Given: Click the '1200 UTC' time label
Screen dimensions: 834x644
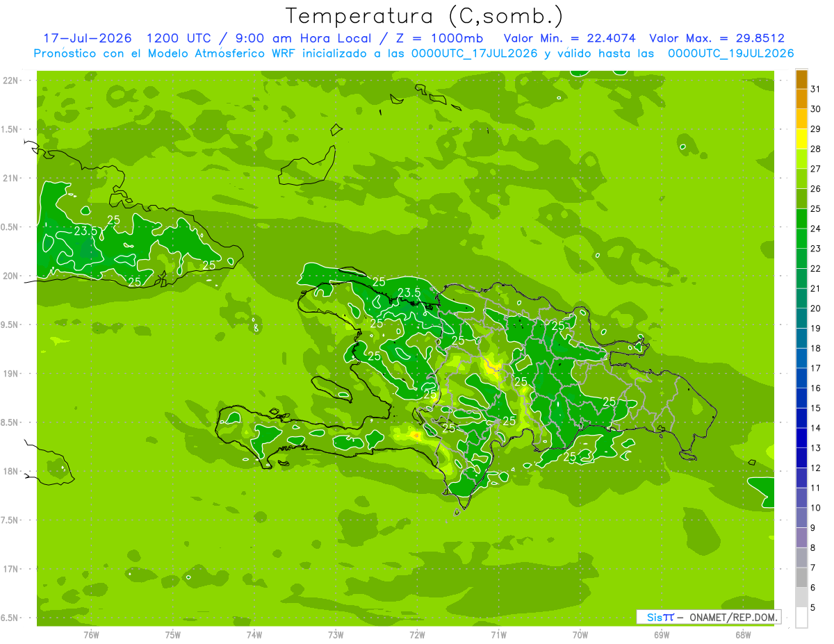Looking at the screenshot, I should (178, 38).
